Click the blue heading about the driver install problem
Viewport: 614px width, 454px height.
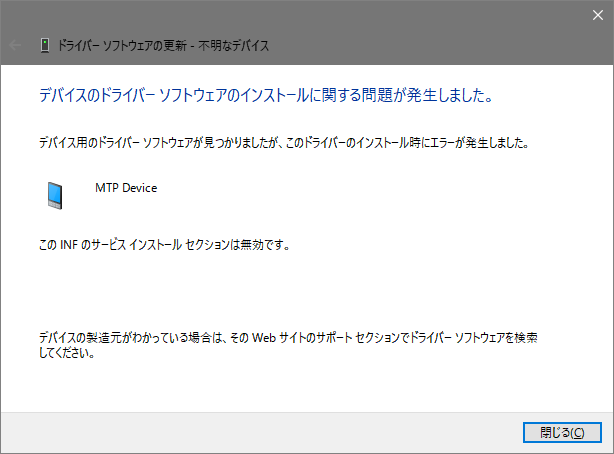coord(266,95)
